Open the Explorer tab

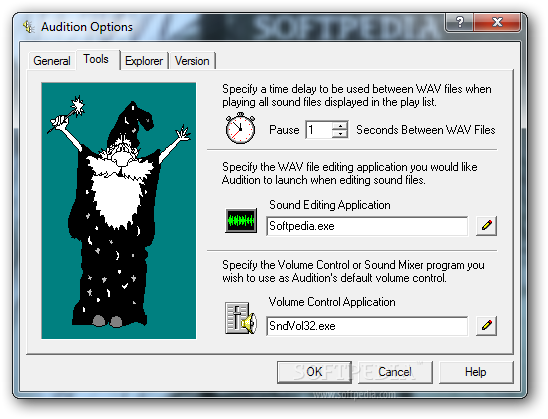click(x=144, y=61)
